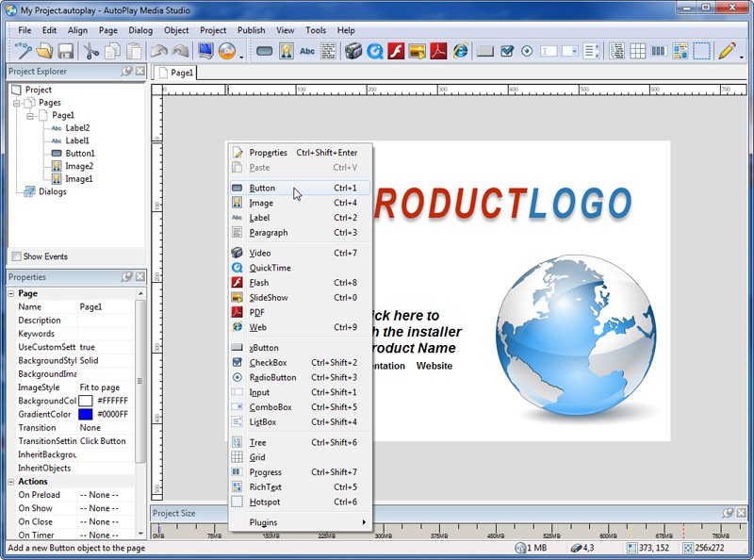Select the Abc Label tool on the toolbar
The height and width of the screenshot is (560, 754).
[x=306, y=51]
